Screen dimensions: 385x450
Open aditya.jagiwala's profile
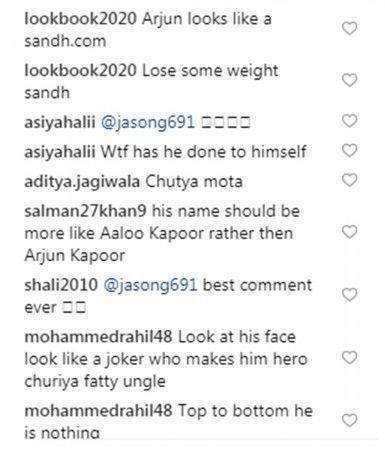click(x=82, y=182)
